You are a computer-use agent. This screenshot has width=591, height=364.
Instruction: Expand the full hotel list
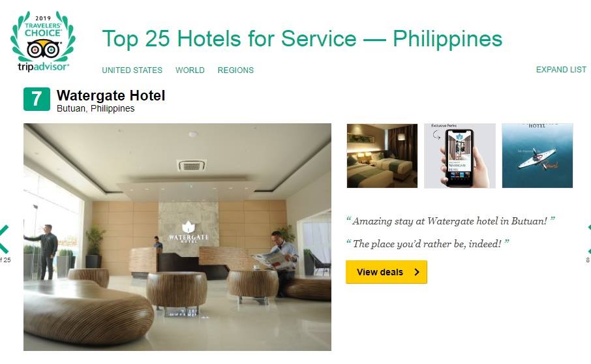point(561,70)
